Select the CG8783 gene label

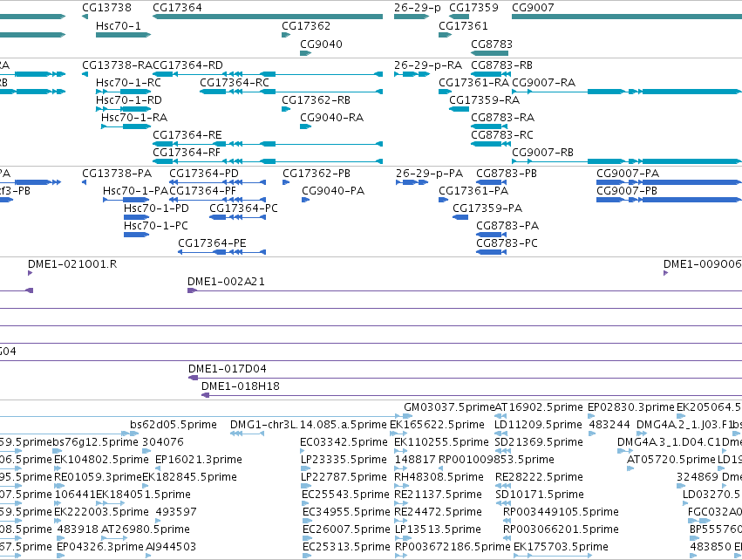(x=492, y=44)
